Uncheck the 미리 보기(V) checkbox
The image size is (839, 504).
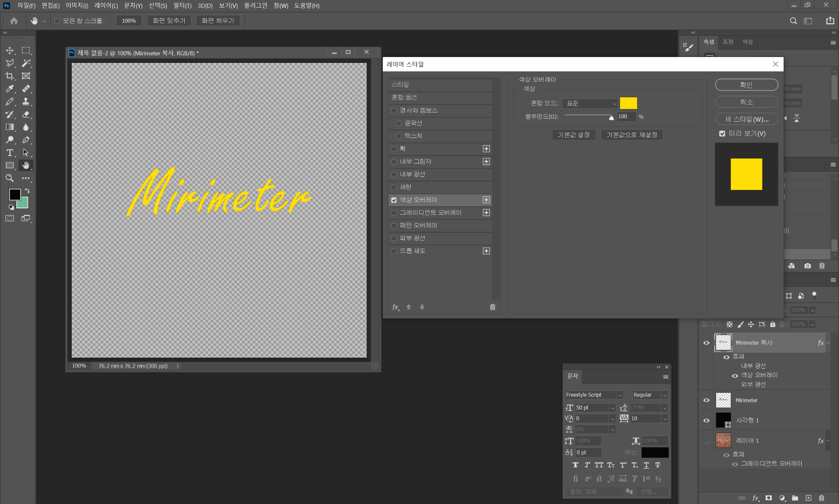[722, 134]
